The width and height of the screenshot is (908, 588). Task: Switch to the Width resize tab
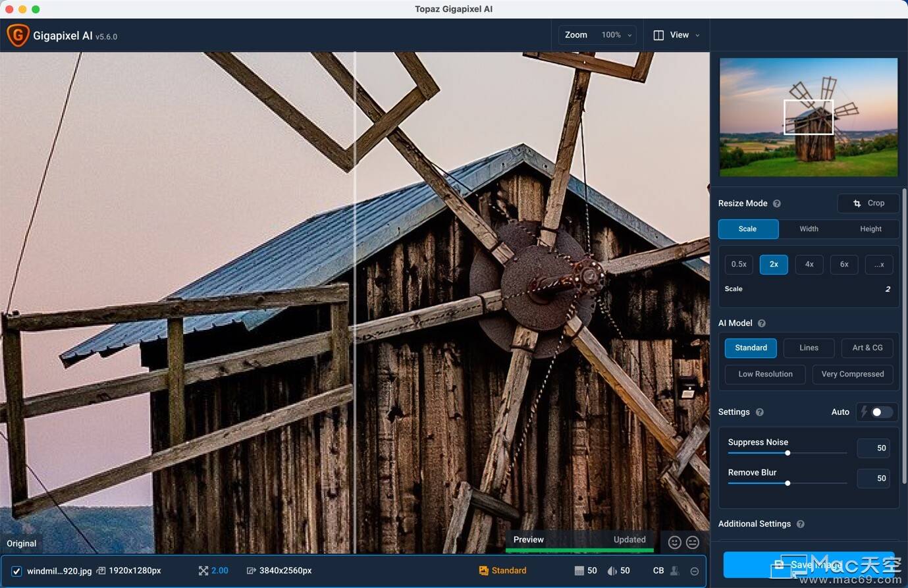(x=809, y=229)
